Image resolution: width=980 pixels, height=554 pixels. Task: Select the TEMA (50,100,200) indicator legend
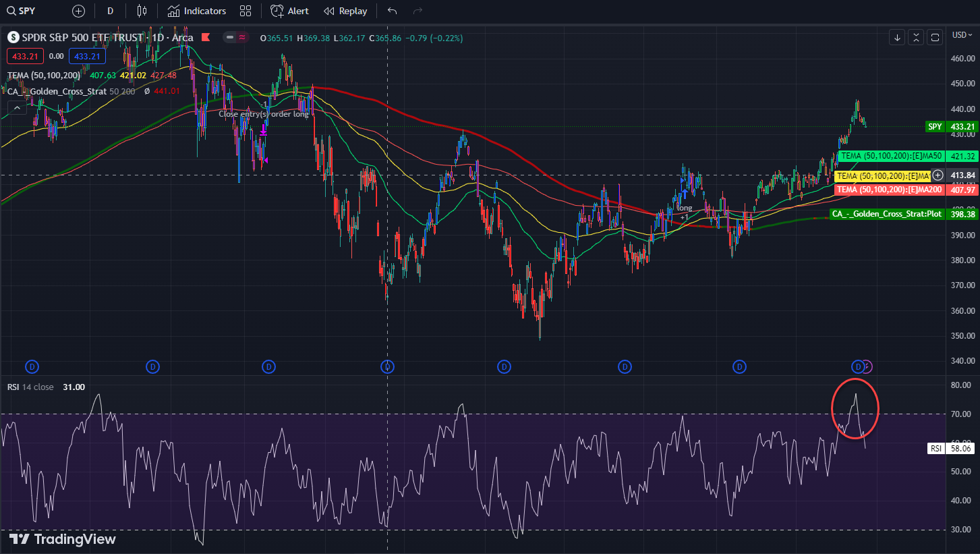click(44, 76)
